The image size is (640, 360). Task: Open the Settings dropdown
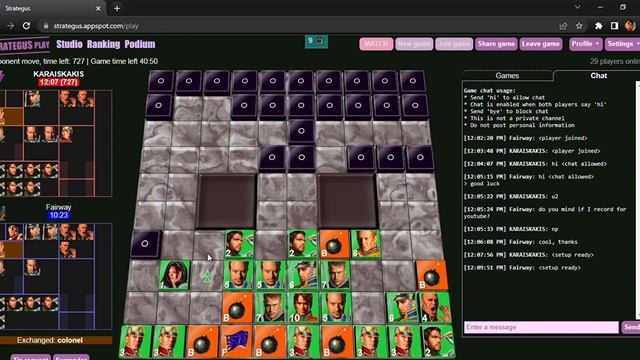pos(622,44)
